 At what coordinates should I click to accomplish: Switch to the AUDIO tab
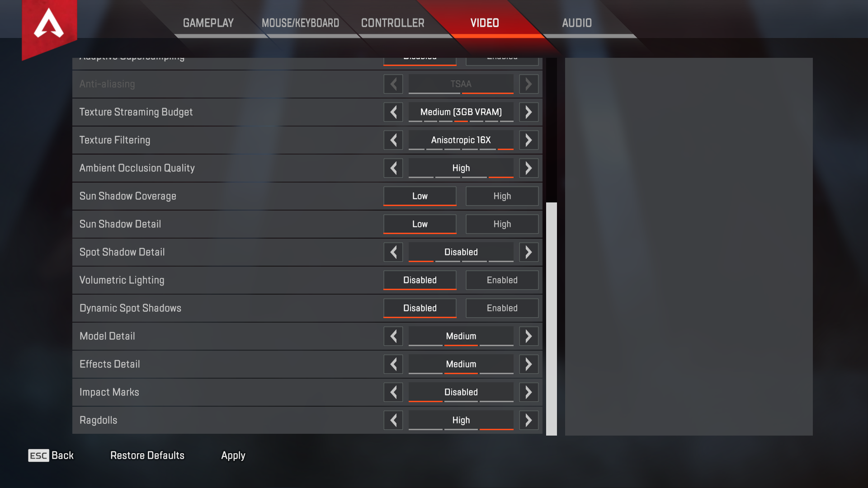tap(576, 23)
